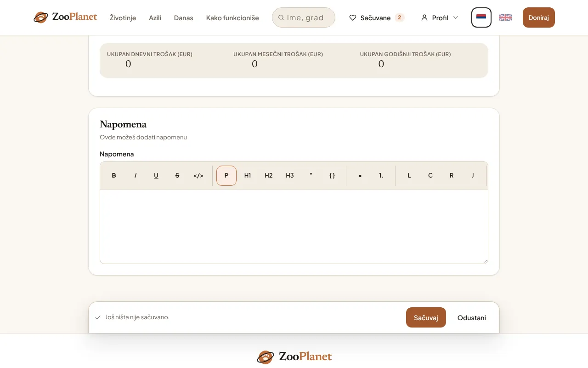Open Kako funkcioniše page
This screenshot has width=588, height=368.
pyautogui.click(x=232, y=17)
